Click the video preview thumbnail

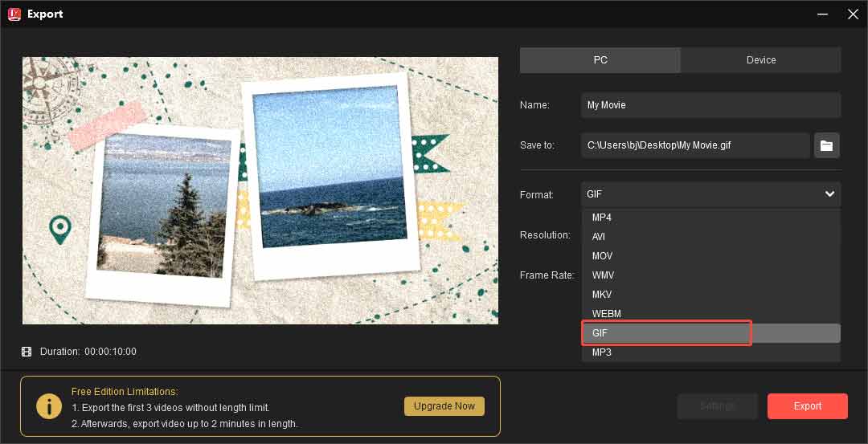tap(260, 190)
